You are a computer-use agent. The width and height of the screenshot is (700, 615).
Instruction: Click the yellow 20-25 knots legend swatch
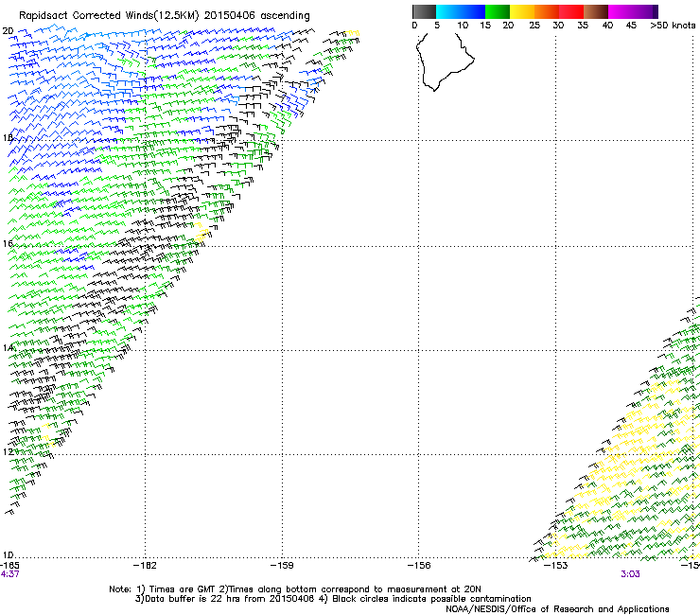[522, 11]
